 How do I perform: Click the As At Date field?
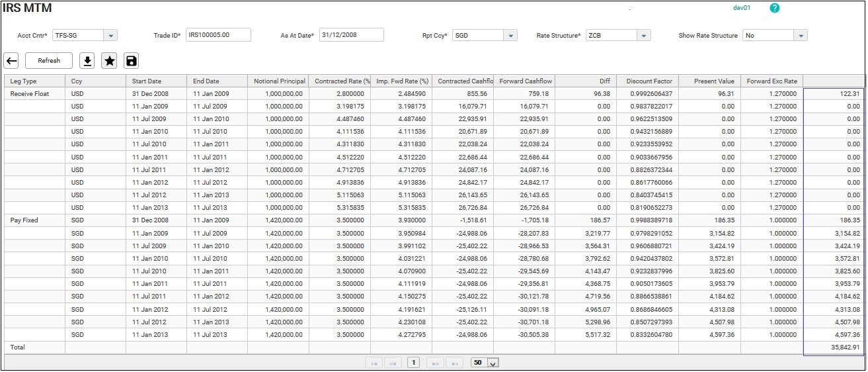[x=351, y=35]
